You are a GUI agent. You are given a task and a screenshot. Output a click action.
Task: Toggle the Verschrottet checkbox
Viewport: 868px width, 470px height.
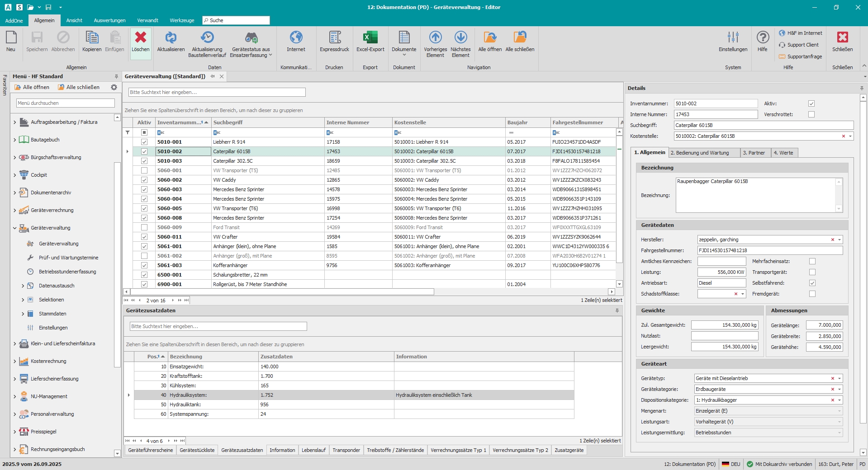[811, 114]
